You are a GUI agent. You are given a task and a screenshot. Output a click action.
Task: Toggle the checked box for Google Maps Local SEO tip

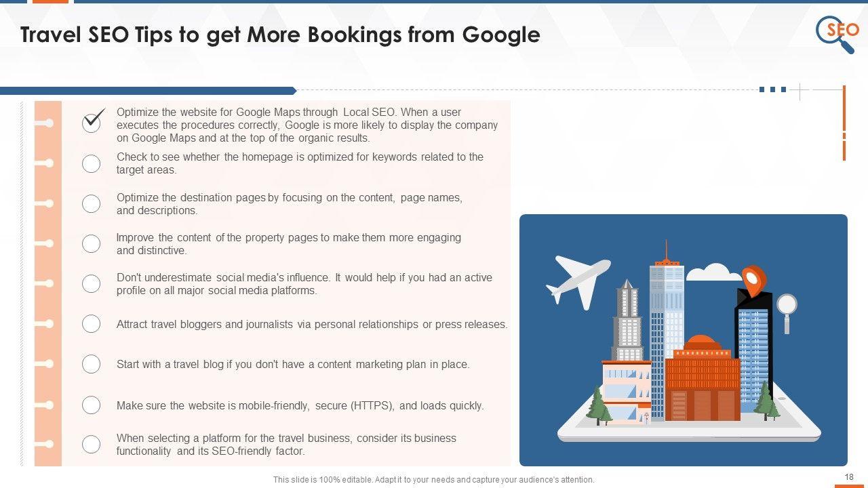pos(92,121)
